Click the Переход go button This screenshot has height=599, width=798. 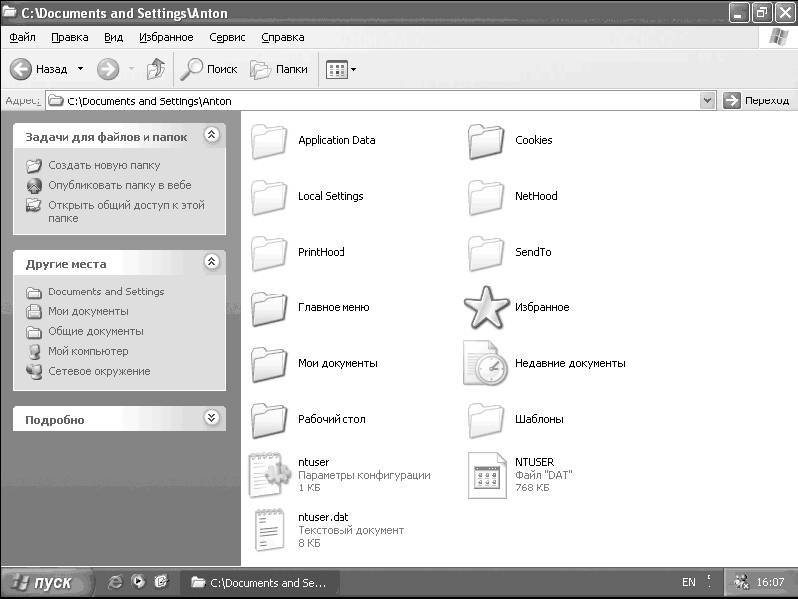(x=756, y=101)
